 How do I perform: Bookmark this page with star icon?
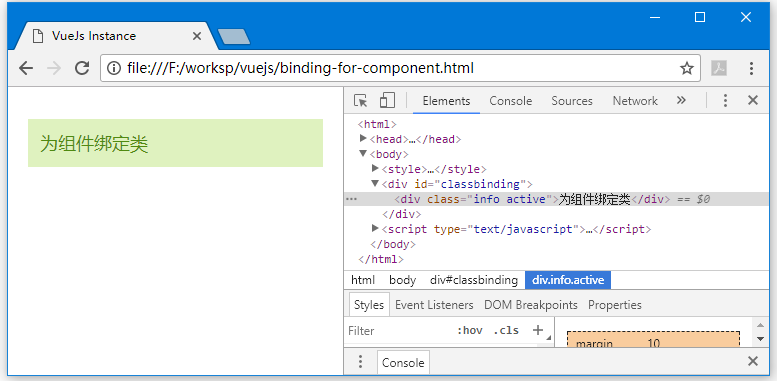coord(687,68)
